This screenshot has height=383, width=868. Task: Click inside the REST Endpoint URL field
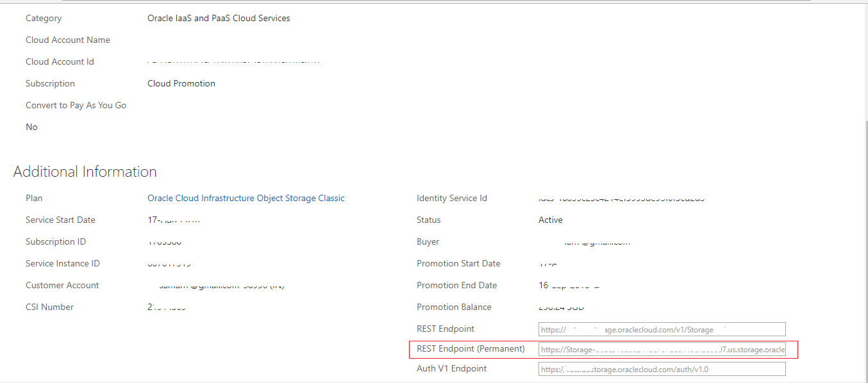[662, 330]
